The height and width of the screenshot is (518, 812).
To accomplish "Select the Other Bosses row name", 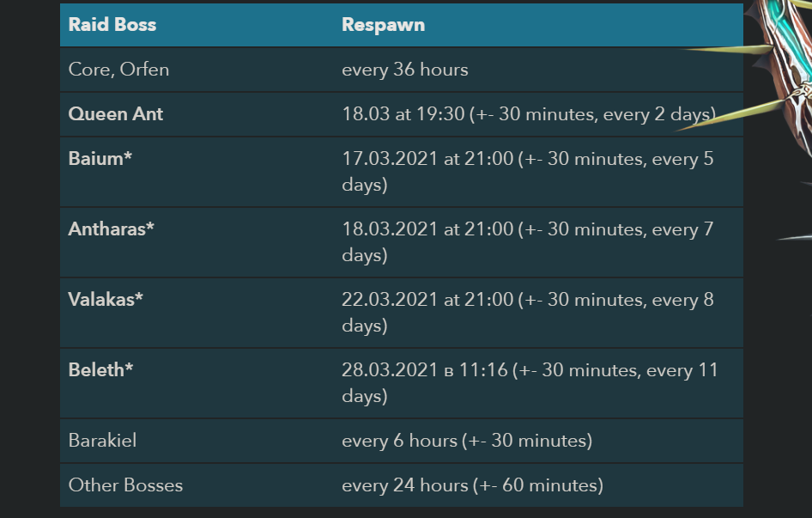I will [x=125, y=485].
